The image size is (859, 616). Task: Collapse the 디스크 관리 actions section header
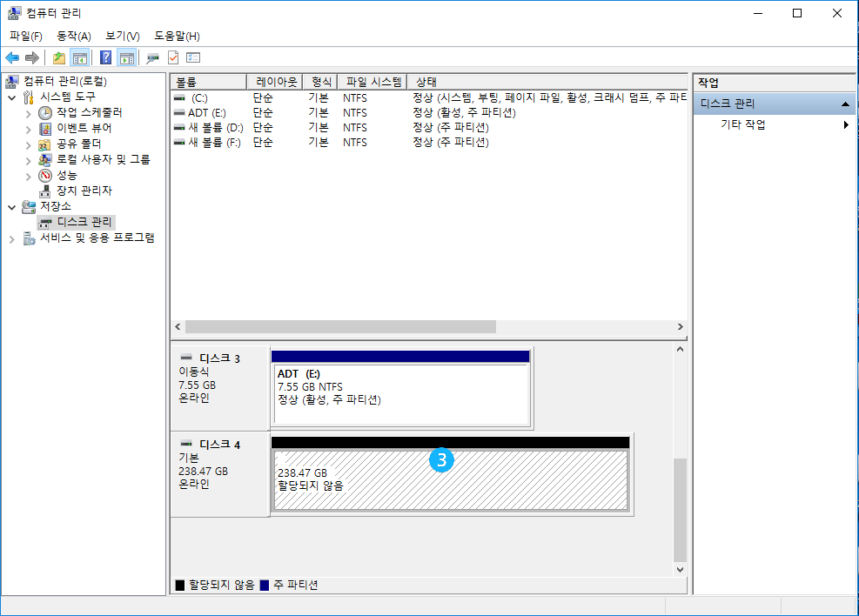click(844, 104)
